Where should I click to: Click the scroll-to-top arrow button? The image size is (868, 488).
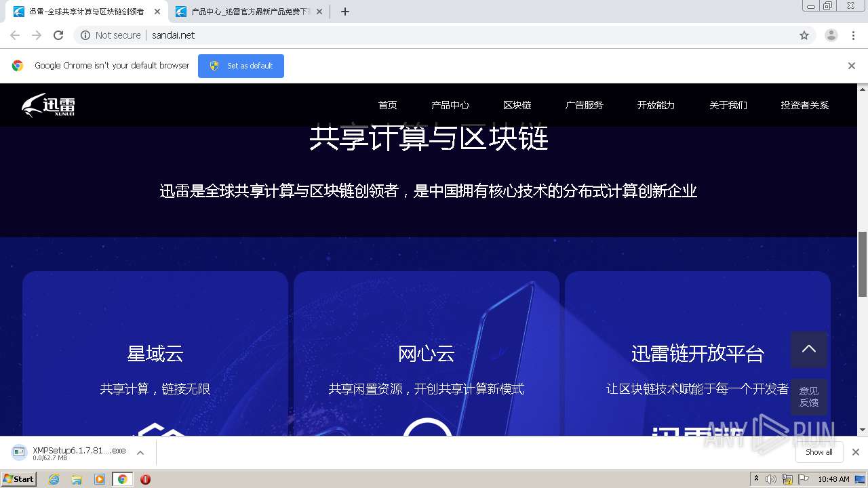click(809, 349)
